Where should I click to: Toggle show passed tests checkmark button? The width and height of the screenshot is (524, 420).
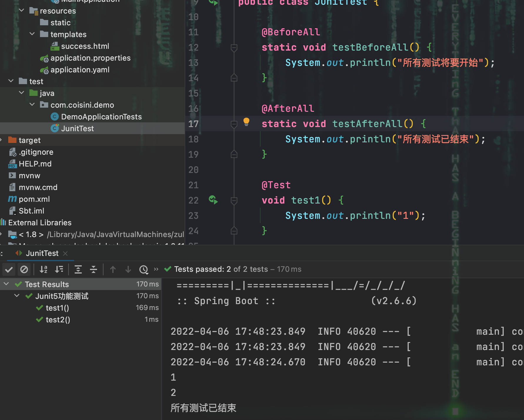coord(9,269)
